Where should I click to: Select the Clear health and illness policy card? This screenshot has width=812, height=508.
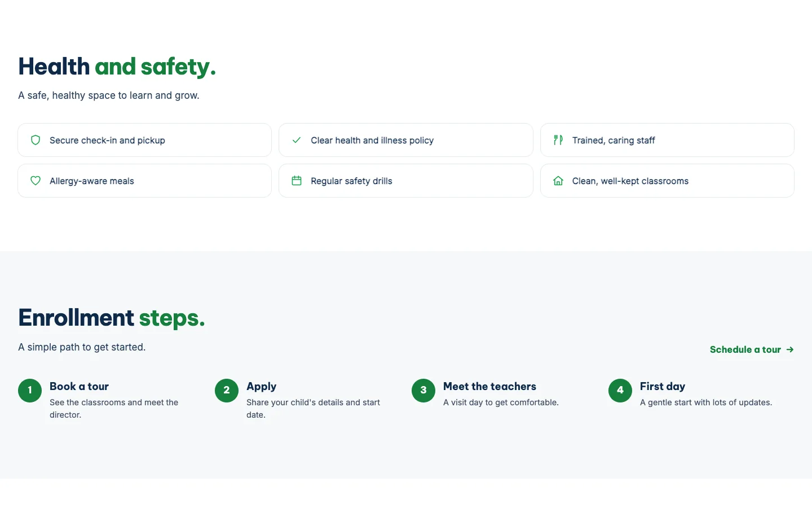[x=406, y=140]
